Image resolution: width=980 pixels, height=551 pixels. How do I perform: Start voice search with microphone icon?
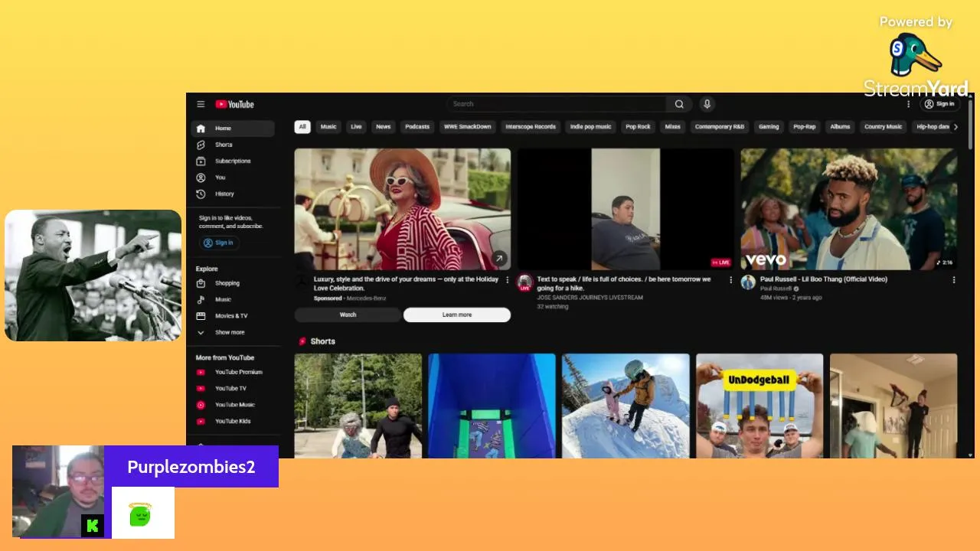click(707, 104)
